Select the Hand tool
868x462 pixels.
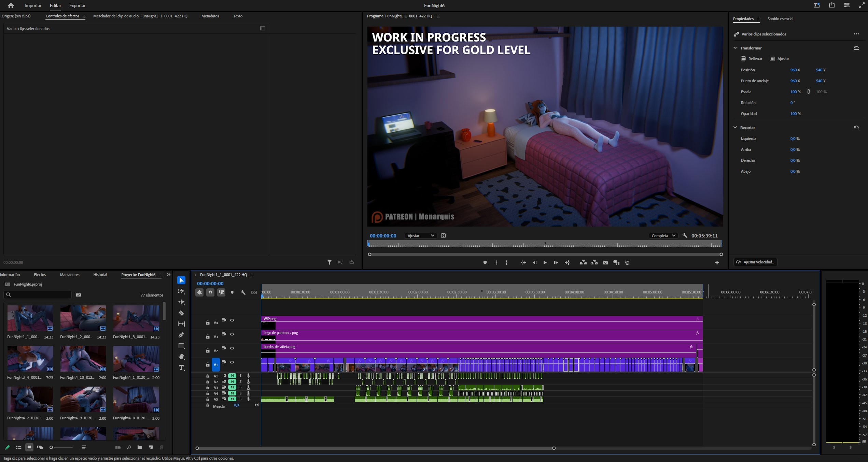[x=181, y=357]
